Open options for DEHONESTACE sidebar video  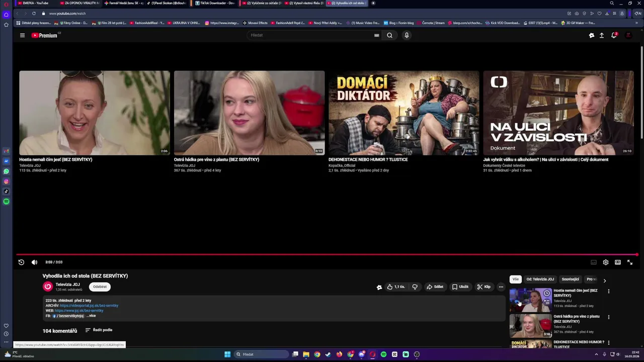[x=609, y=343]
